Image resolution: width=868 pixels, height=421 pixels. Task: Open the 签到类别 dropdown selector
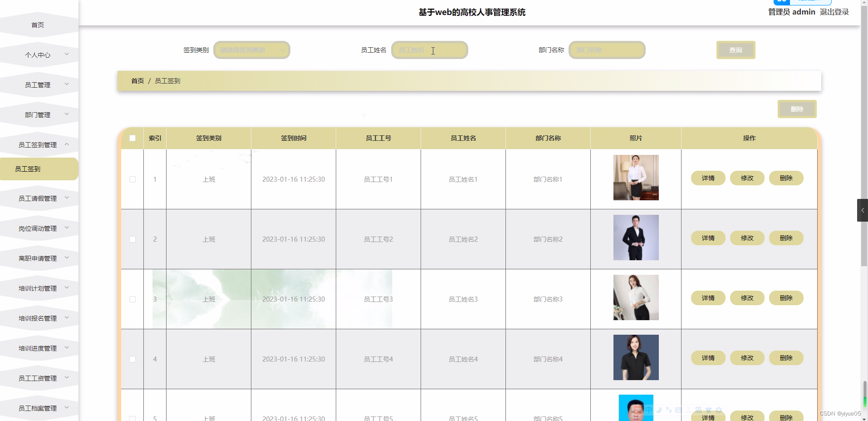[252, 50]
